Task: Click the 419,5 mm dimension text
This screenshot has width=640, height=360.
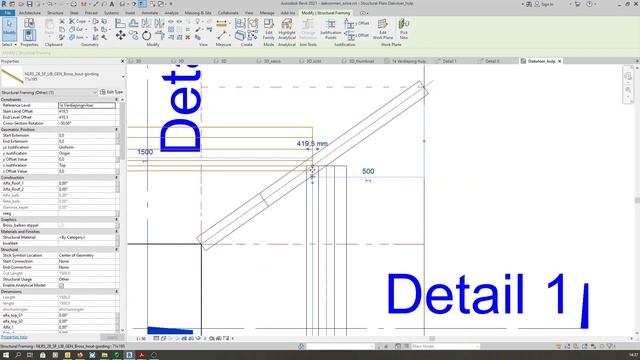Action: click(x=312, y=144)
